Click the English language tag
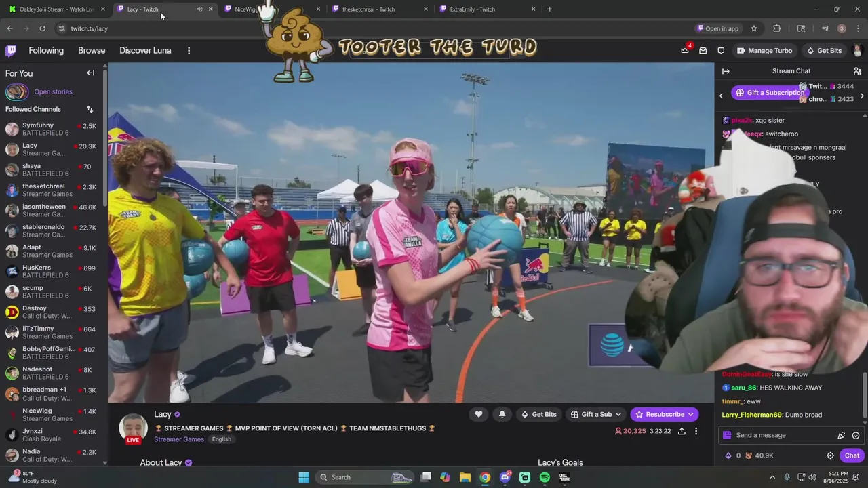This screenshot has width=868, height=488. coord(222,439)
